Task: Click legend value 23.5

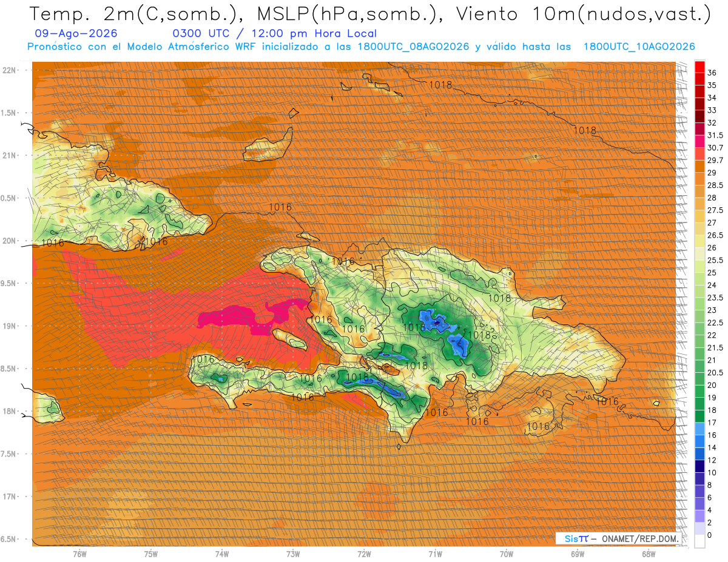Action: (x=715, y=298)
